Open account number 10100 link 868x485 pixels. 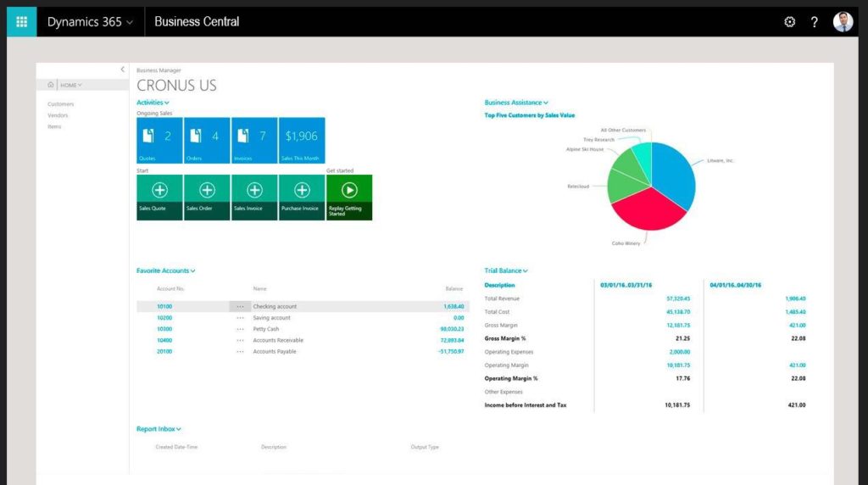164,307
